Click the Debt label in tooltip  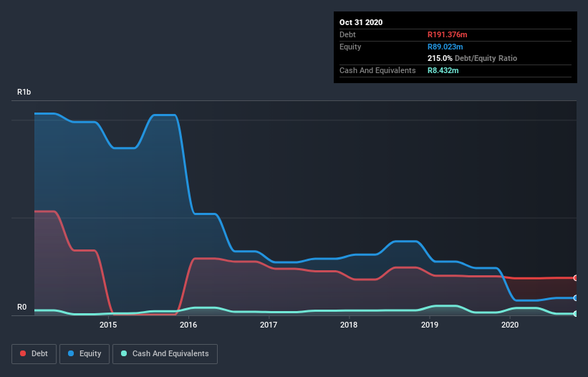[x=347, y=35]
